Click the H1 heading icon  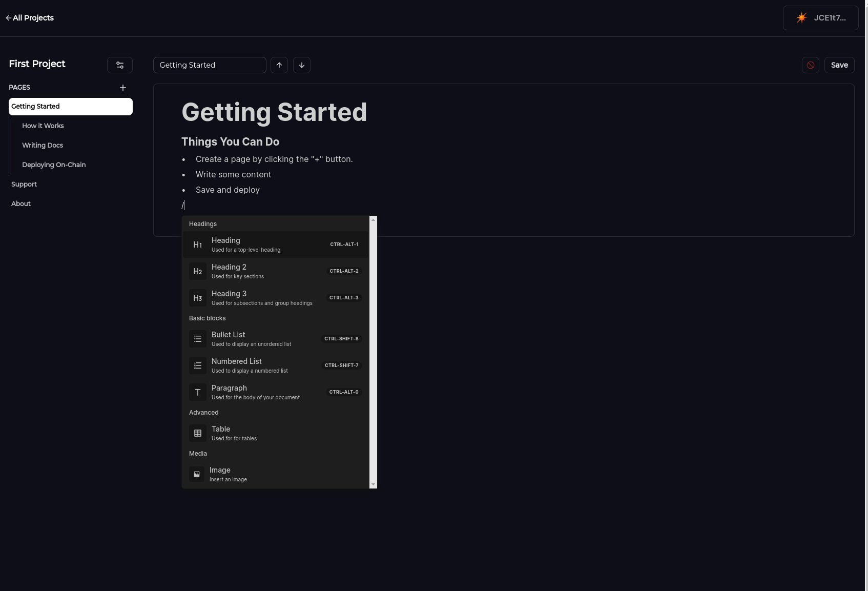coord(198,245)
